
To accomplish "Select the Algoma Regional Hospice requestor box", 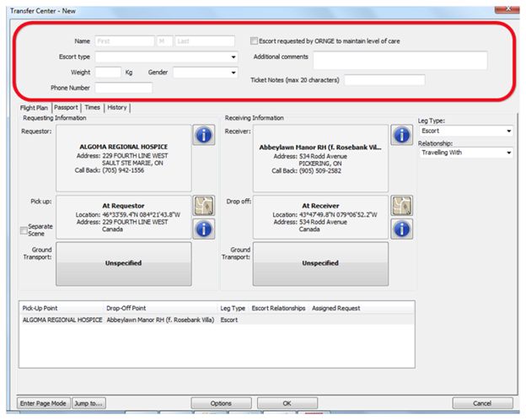I will coord(123,158).
